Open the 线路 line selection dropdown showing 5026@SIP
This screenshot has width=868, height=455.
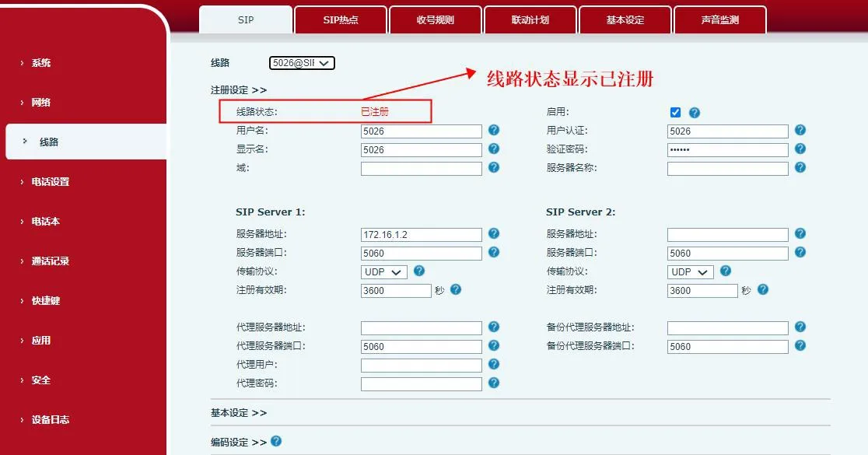(302, 63)
